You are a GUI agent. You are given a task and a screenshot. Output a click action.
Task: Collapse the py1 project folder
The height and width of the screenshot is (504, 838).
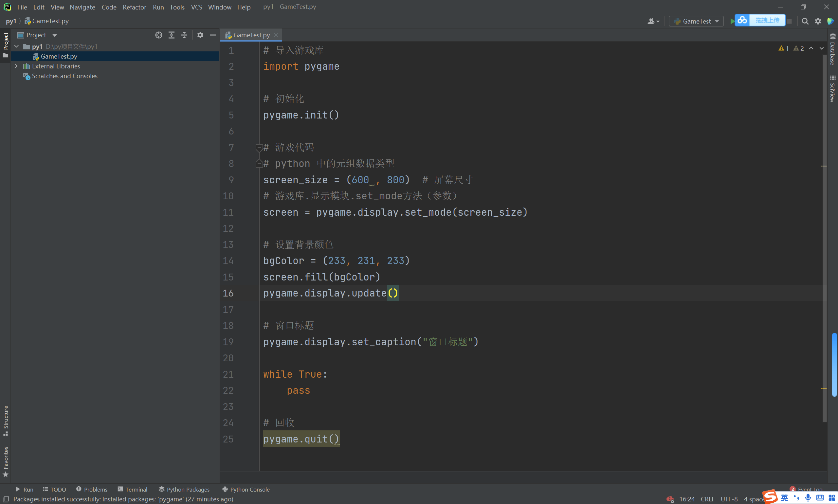click(x=16, y=46)
